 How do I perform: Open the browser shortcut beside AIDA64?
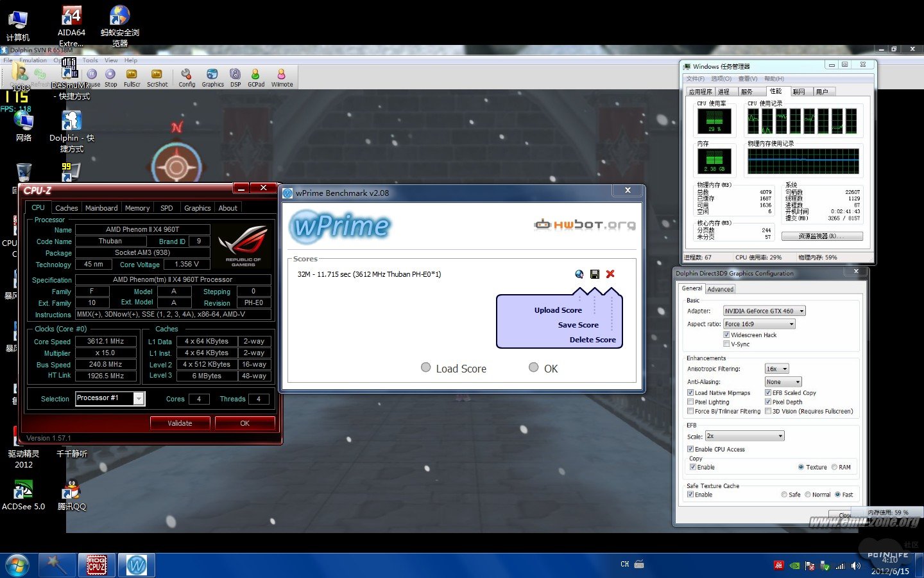[x=119, y=26]
